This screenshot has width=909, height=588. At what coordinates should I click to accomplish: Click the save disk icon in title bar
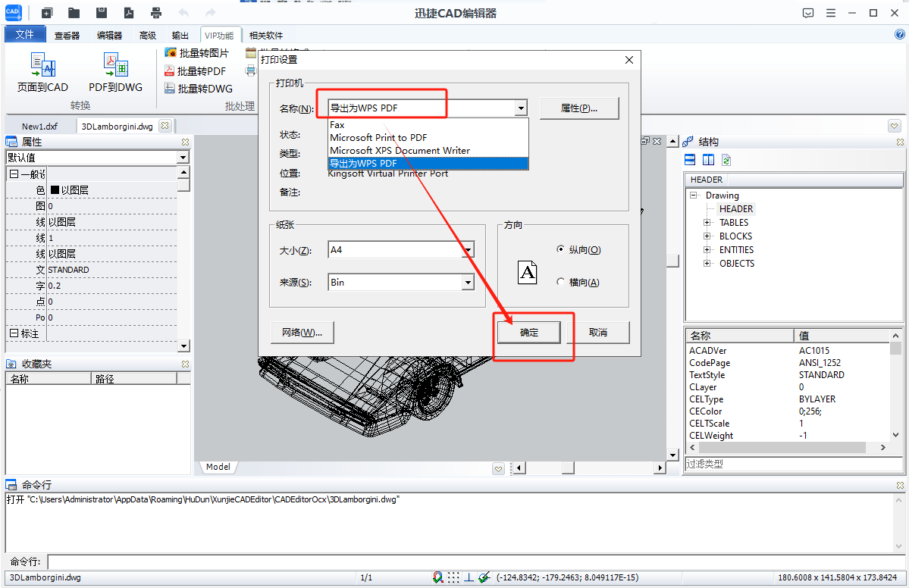click(x=102, y=13)
